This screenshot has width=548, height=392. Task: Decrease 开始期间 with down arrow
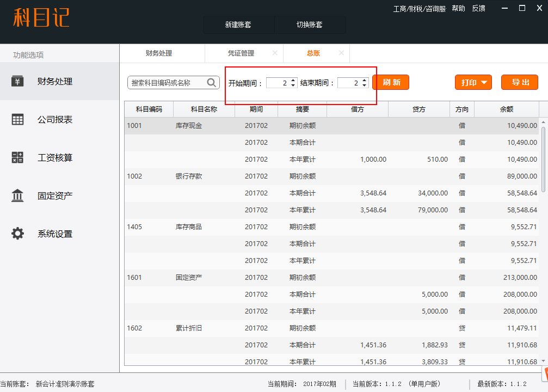coord(293,85)
